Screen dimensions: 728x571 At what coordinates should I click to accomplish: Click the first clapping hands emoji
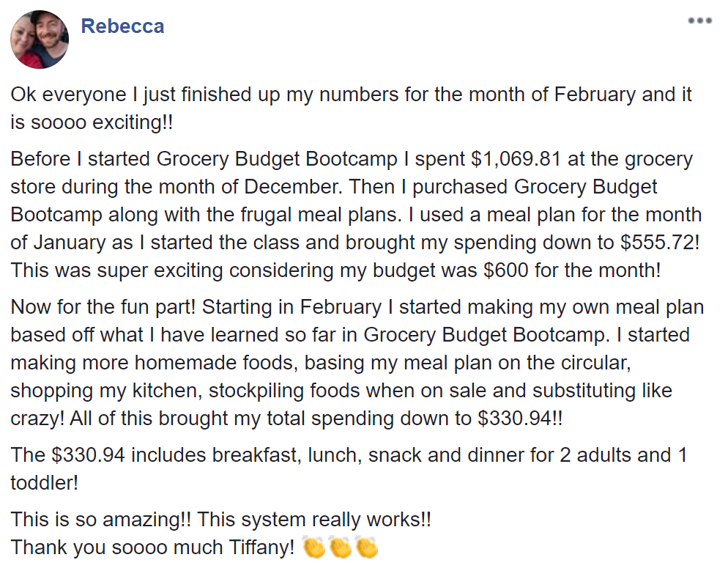coord(315,548)
